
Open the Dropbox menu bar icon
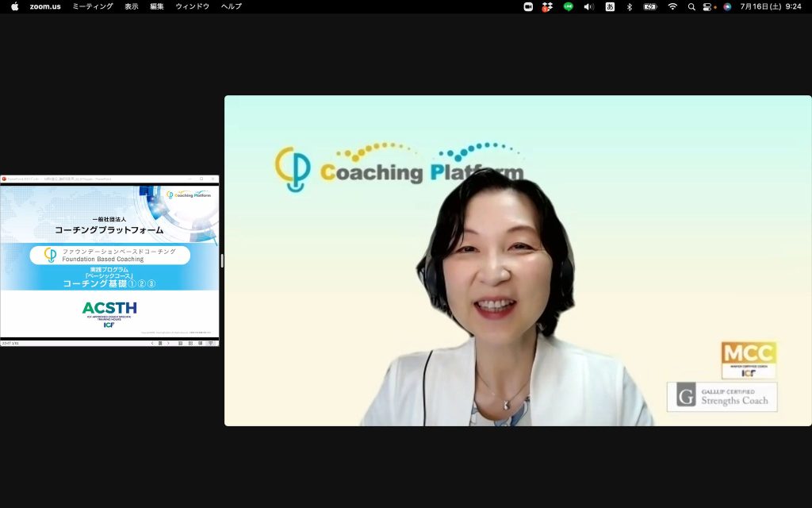point(547,6)
